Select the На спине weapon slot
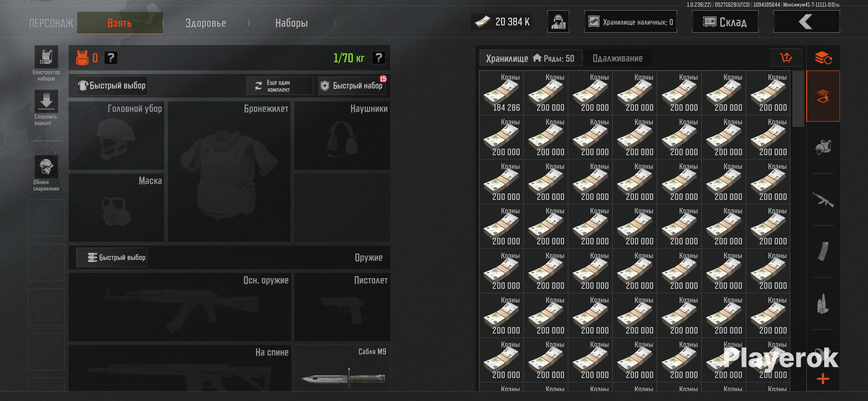The height and width of the screenshot is (401, 868). 180,368
